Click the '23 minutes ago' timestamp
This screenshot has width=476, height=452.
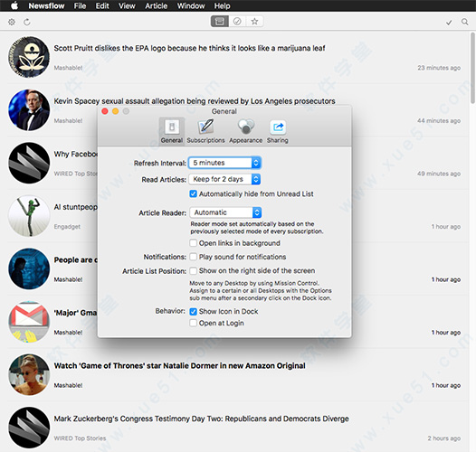[x=439, y=68]
